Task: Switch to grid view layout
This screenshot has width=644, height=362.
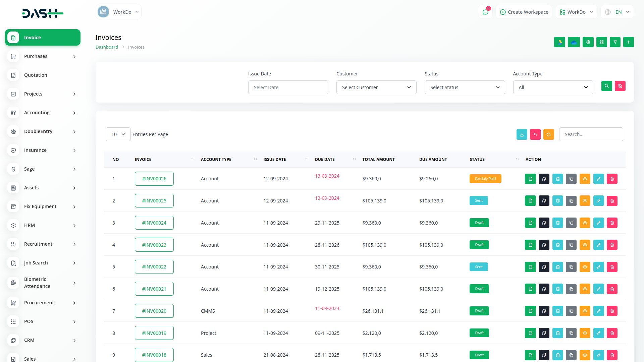Action: [601, 42]
